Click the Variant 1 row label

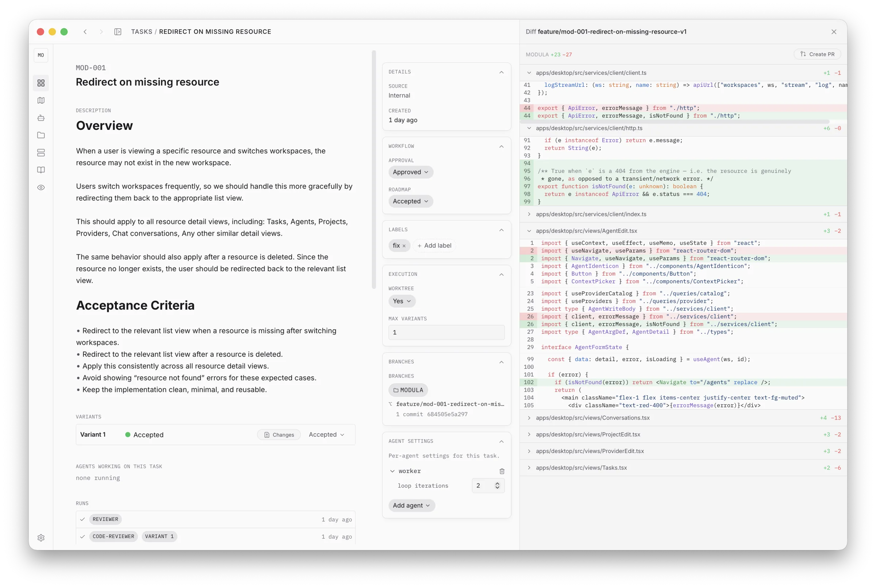tap(93, 435)
